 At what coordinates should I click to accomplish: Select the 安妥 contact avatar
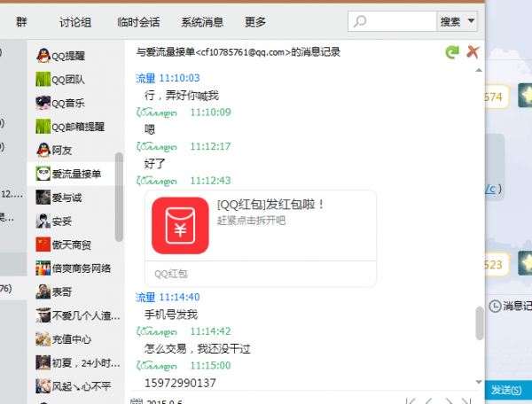pyautogui.click(x=43, y=221)
